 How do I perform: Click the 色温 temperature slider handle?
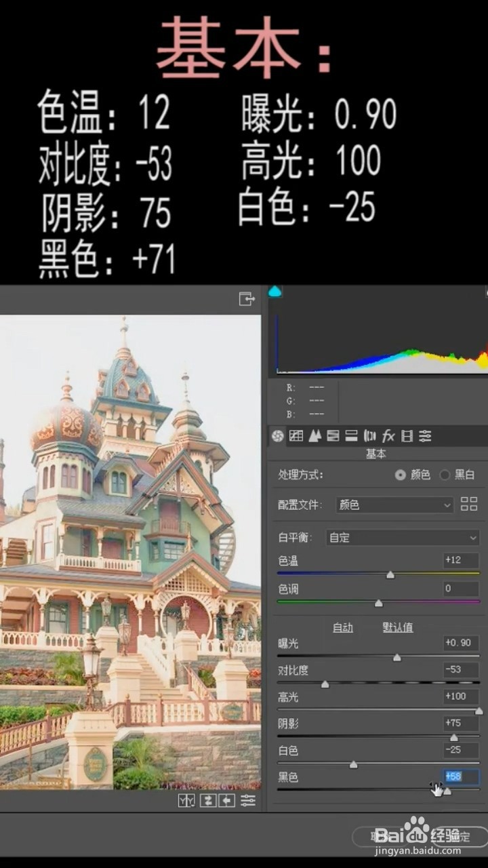click(x=390, y=574)
